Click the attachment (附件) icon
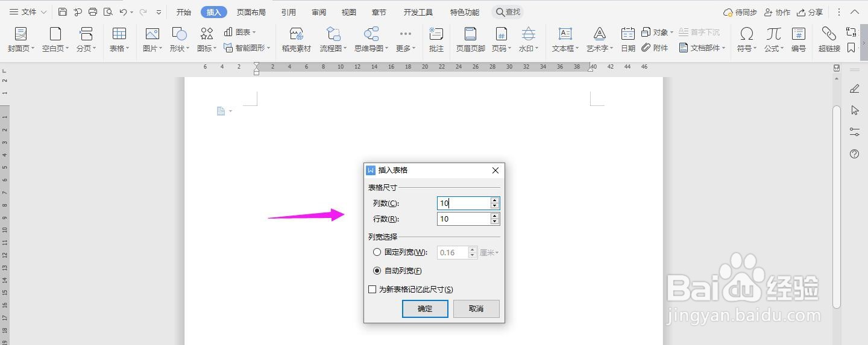Image resolution: width=868 pixels, height=345 pixels. (x=646, y=48)
